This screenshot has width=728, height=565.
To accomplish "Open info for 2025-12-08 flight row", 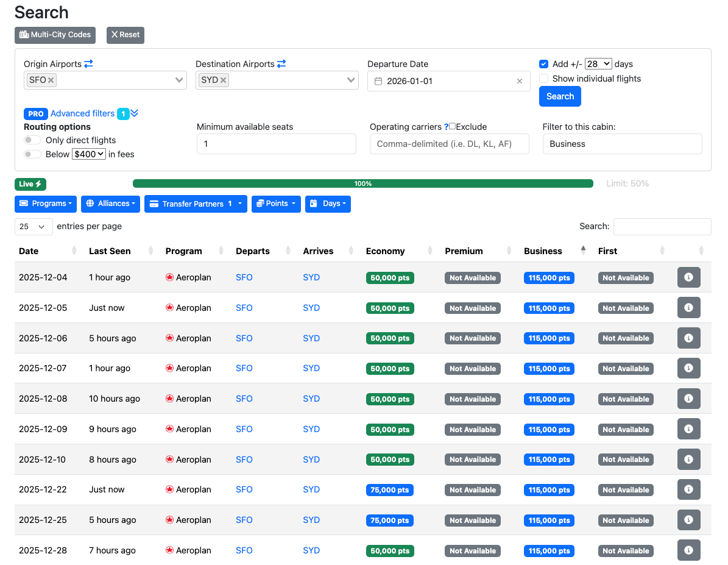I will click(688, 399).
